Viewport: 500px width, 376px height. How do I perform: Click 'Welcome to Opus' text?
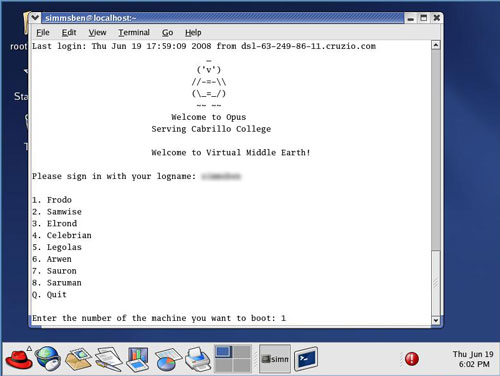point(209,117)
